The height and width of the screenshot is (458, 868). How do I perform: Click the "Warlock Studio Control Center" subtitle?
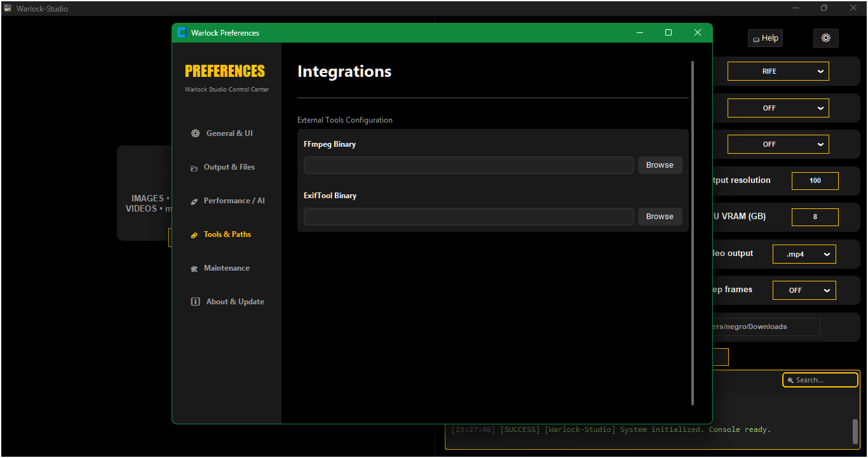[227, 90]
